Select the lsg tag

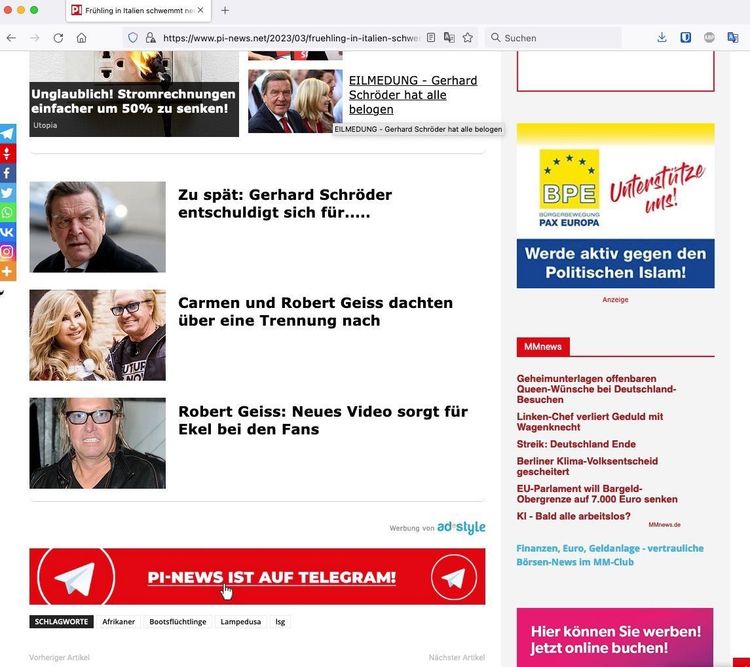click(x=280, y=622)
